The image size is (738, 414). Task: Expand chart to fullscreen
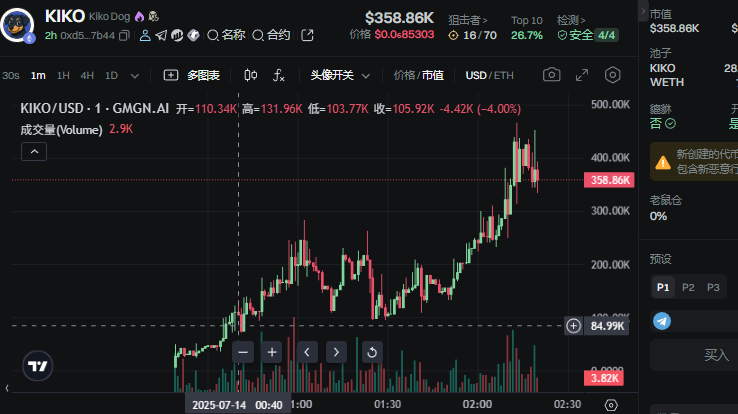coord(582,75)
